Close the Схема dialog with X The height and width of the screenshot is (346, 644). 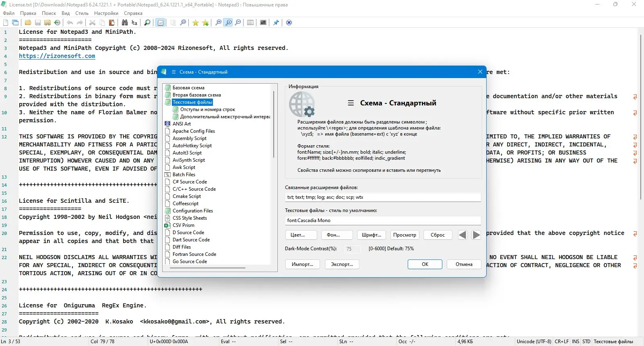click(480, 72)
